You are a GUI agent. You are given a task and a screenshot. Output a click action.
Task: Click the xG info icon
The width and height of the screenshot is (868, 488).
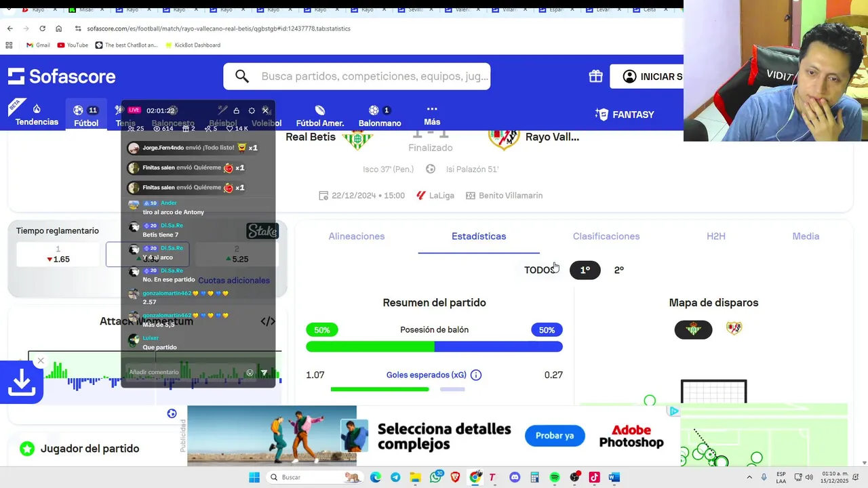[476, 375]
